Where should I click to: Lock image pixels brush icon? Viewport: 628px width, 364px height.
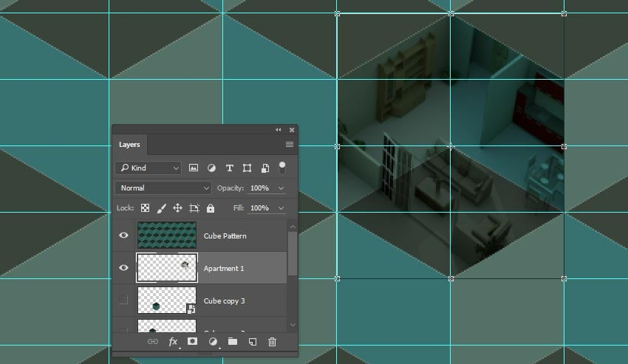pos(161,208)
